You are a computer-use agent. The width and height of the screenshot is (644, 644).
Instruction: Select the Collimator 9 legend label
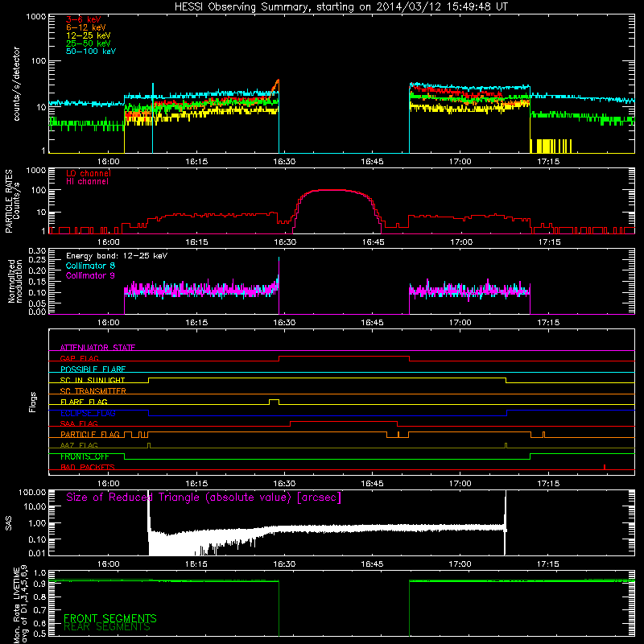coord(90,275)
